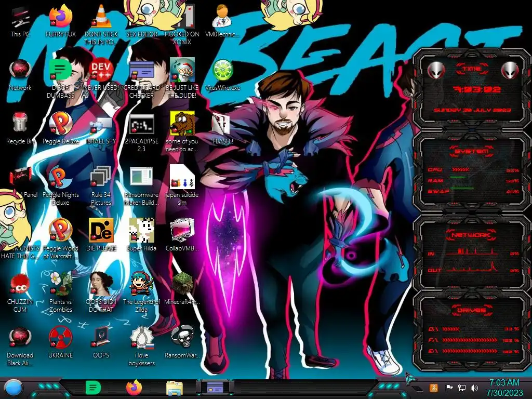The width and height of the screenshot is (532, 399).
Task: Open the Recycle Bin
Action: pyautogui.click(x=20, y=128)
